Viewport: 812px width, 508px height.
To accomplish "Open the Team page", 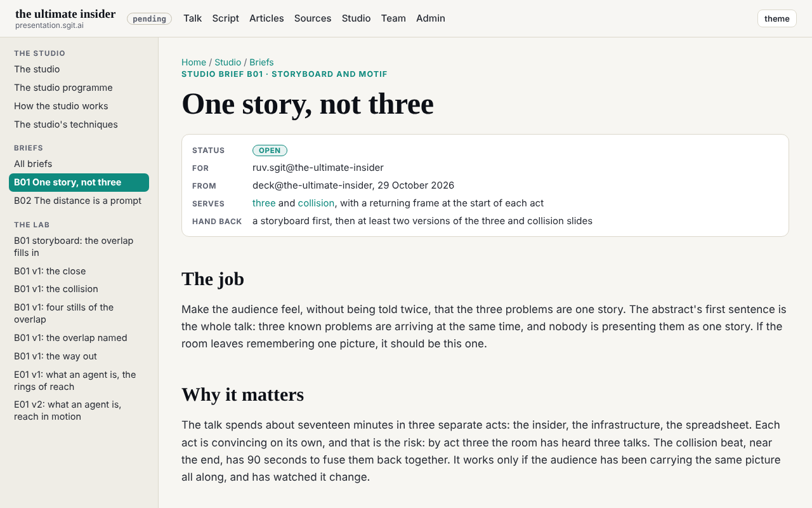I will tap(393, 18).
